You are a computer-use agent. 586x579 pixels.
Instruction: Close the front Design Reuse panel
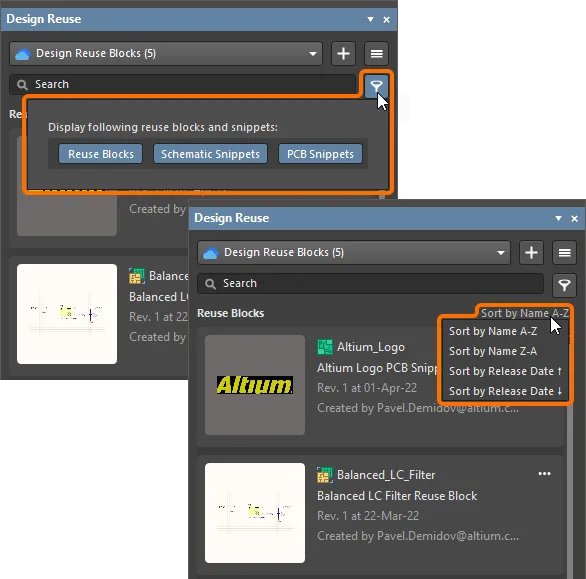574,219
